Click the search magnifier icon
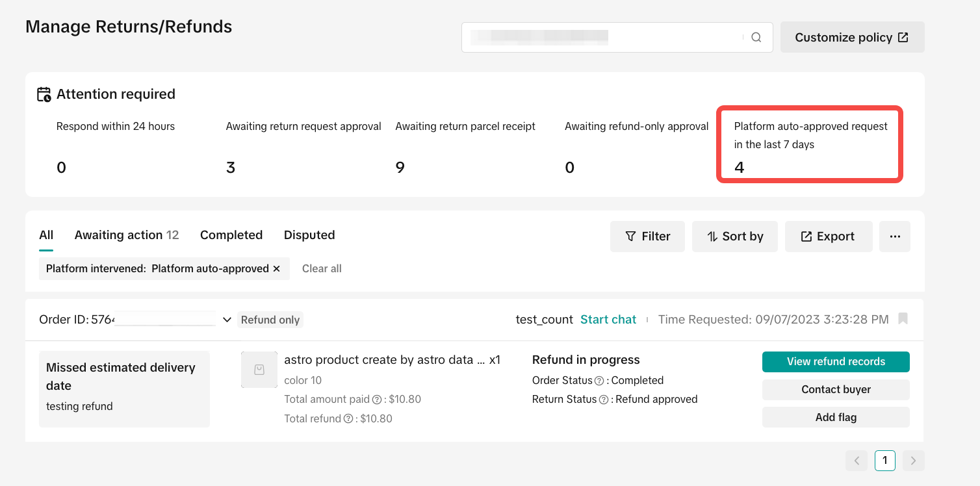 [756, 38]
